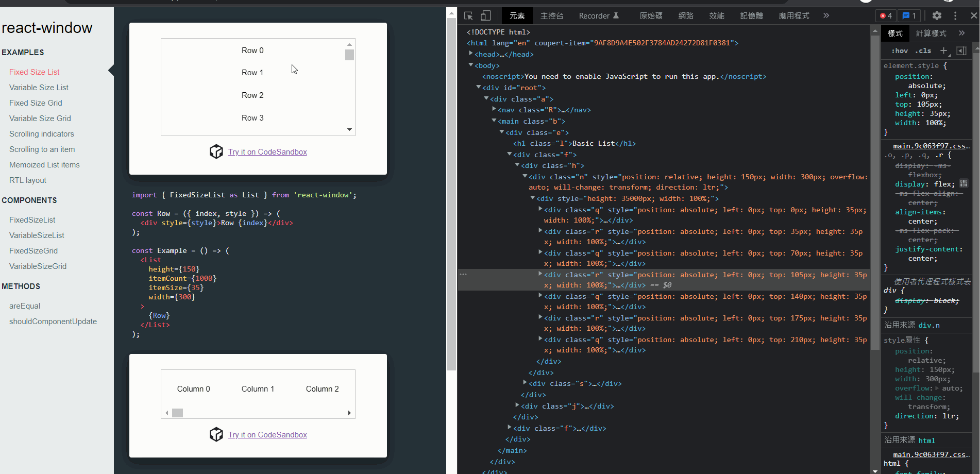
Task: Click the Column list horizontal scrollbar thumb
Action: tap(177, 413)
